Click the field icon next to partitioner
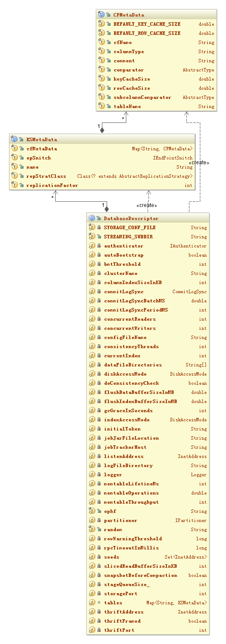This screenshot has height=644, width=226. pos(91,520)
